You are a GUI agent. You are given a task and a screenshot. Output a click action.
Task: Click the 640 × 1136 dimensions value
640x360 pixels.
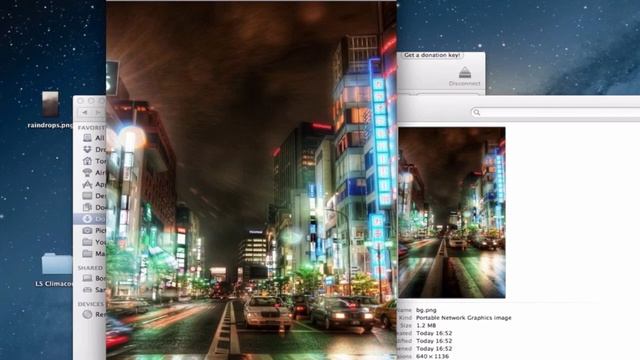tap(432, 356)
